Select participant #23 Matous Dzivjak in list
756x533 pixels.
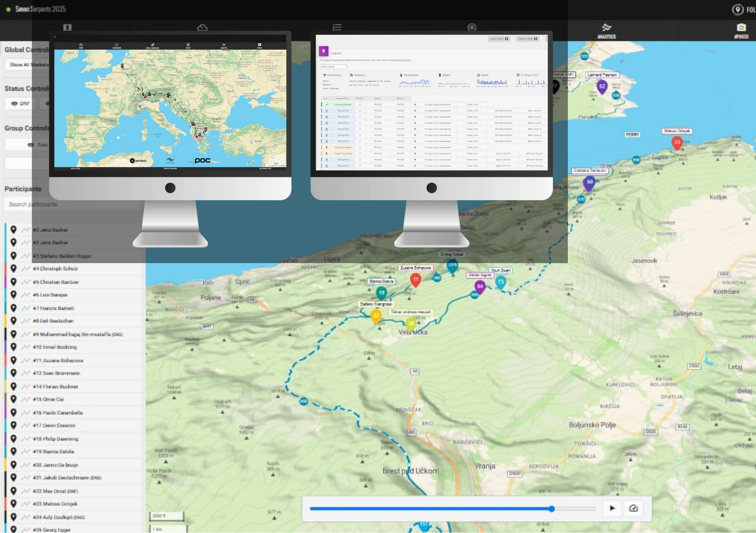click(x=55, y=504)
